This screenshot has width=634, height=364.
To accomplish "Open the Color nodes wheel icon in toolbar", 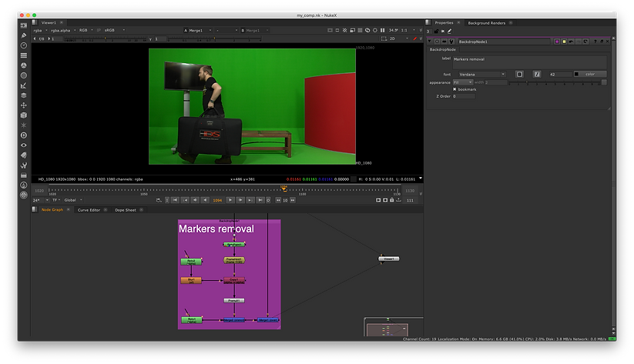I will [24, 65].
